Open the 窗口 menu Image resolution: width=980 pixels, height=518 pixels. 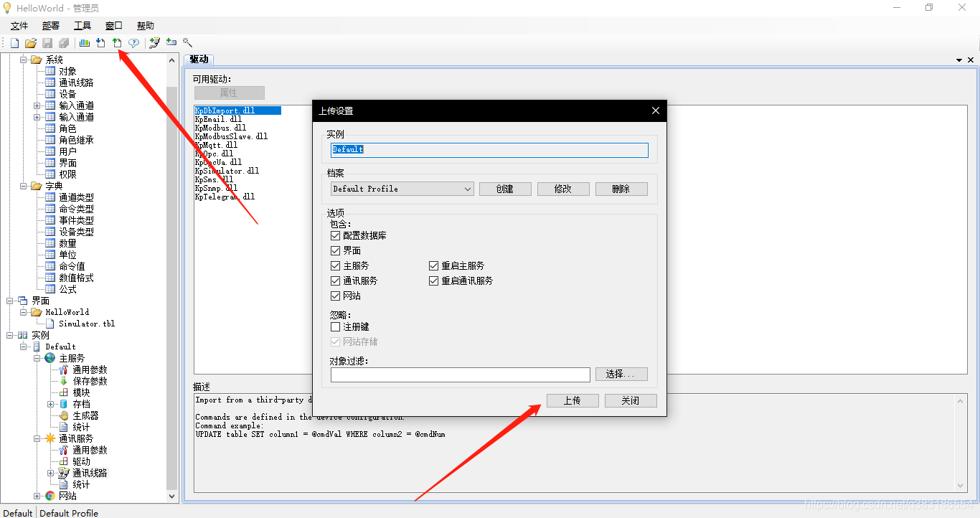(114, 26)
